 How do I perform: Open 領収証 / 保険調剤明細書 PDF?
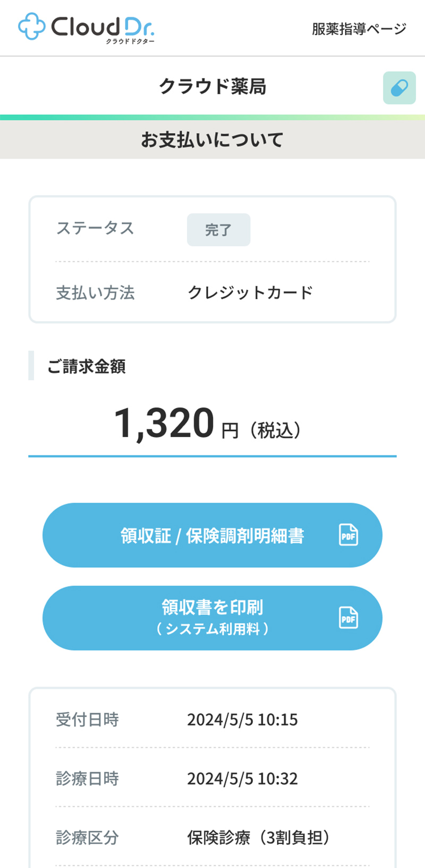pos(212,535)
